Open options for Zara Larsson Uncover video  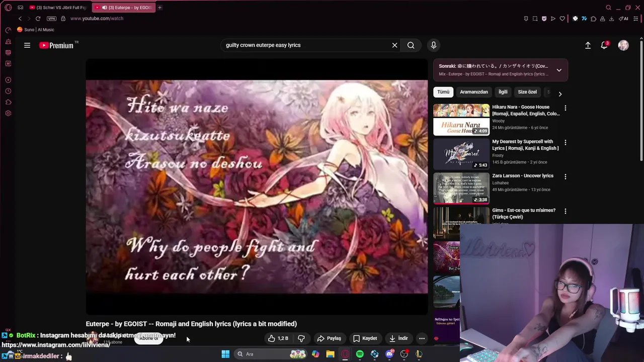pyautogui.click(x=566, y=177)
